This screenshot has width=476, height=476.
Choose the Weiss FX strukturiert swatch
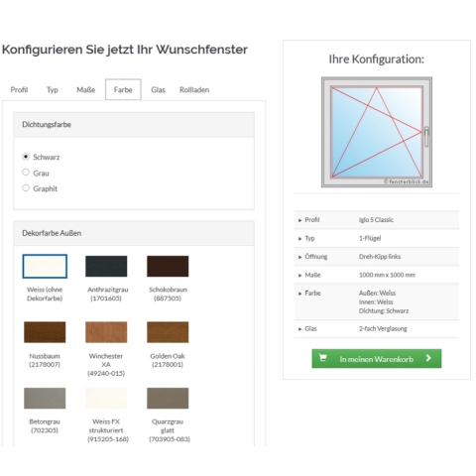(106, 399)
